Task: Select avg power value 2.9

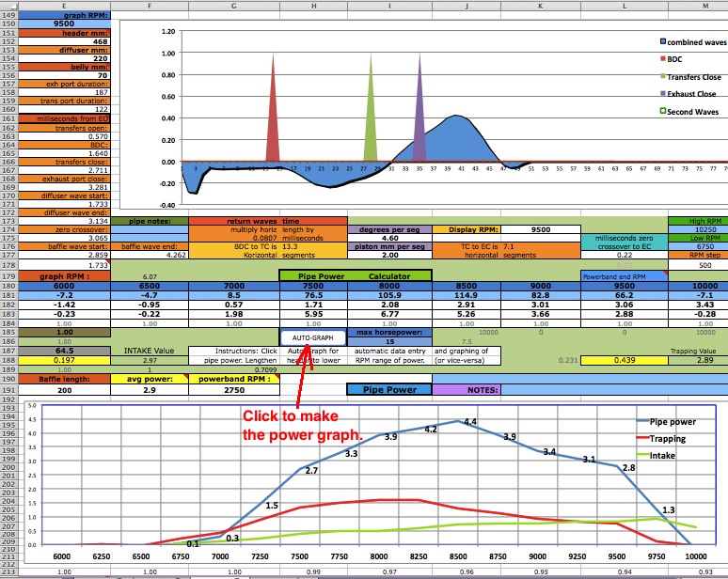Action: click(x=150, y=390)
